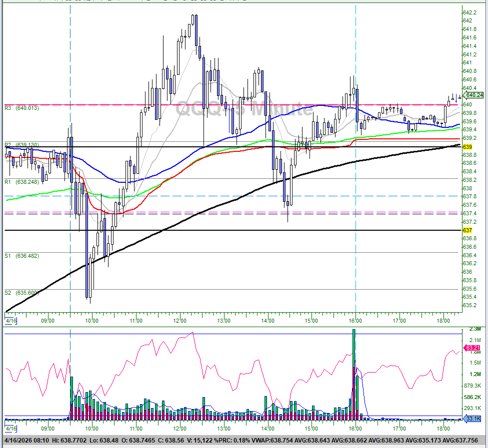Click the S2 (635.600) support label

pyautogui.click(x=22, y=293)
